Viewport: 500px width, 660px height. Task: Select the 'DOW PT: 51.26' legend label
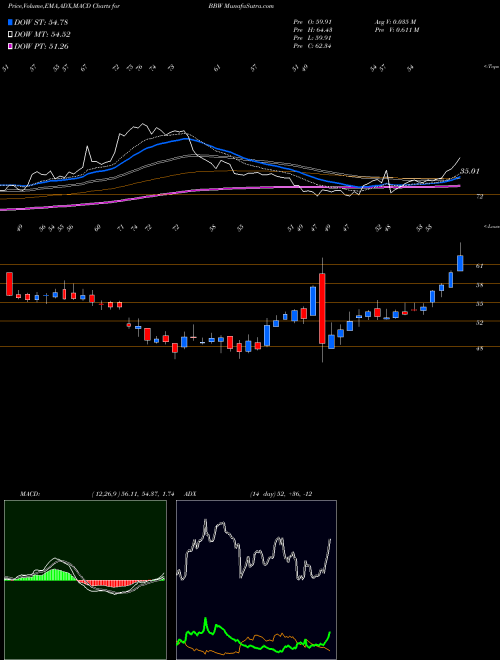pyautogui.click(x=41, y=46)
